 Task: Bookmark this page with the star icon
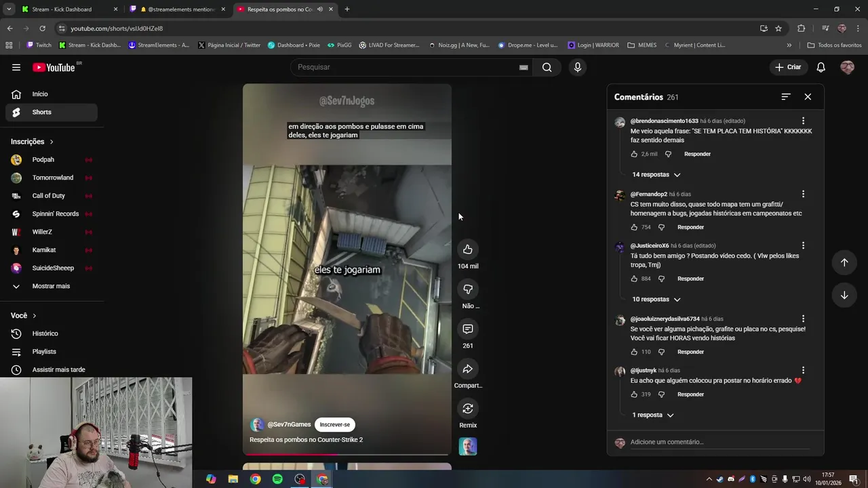point(778,28)
